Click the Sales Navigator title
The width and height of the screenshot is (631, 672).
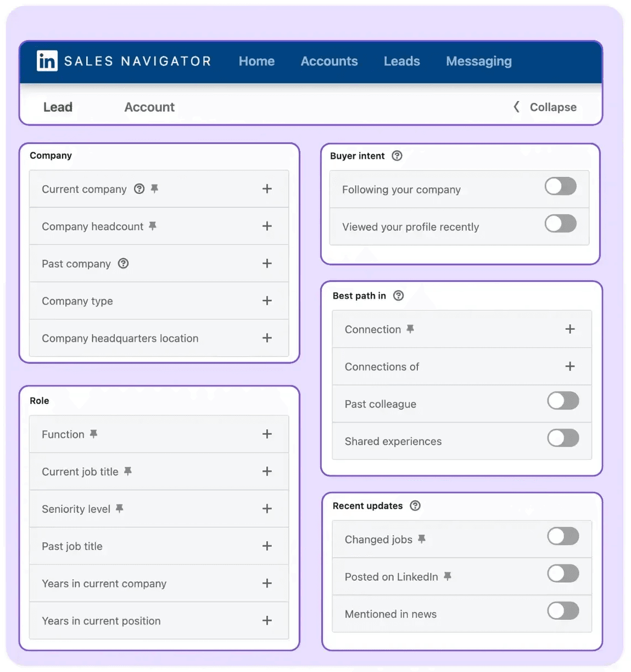[x=138, y=61]
